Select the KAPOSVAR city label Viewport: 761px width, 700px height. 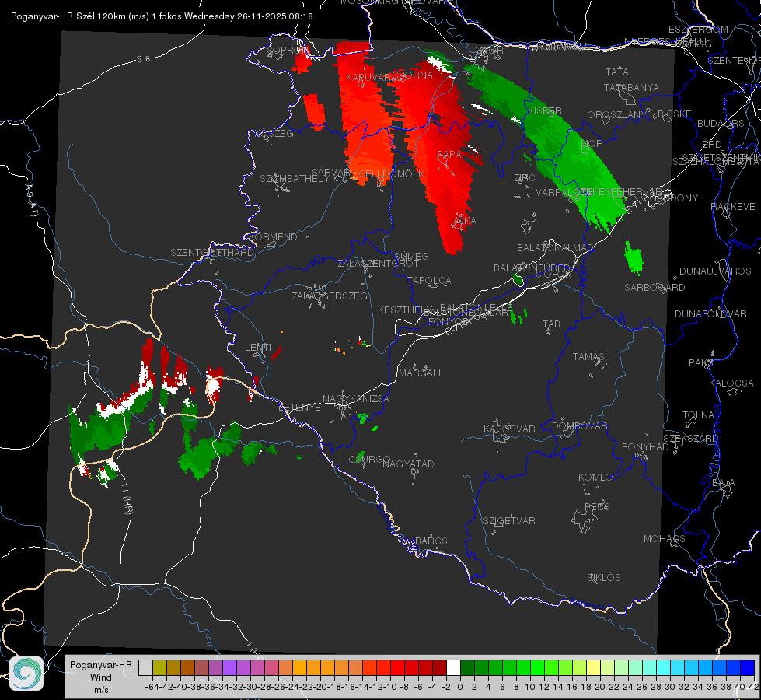tap(509, 429)
